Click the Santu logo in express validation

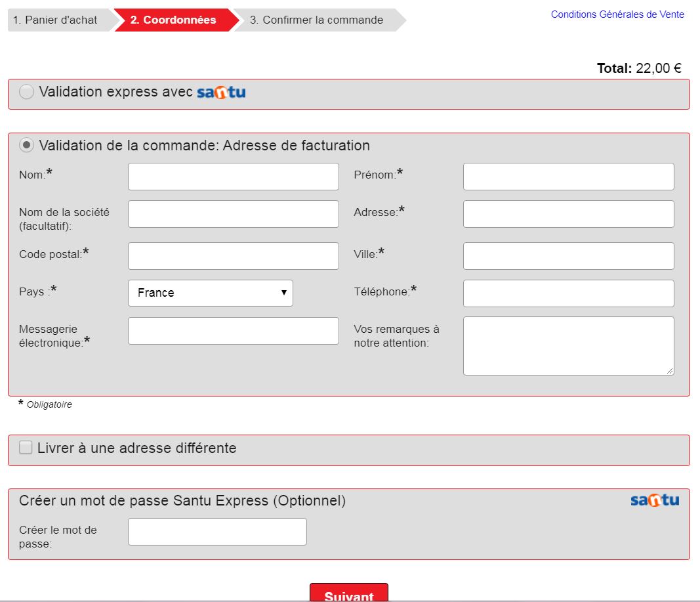point(221,93)
